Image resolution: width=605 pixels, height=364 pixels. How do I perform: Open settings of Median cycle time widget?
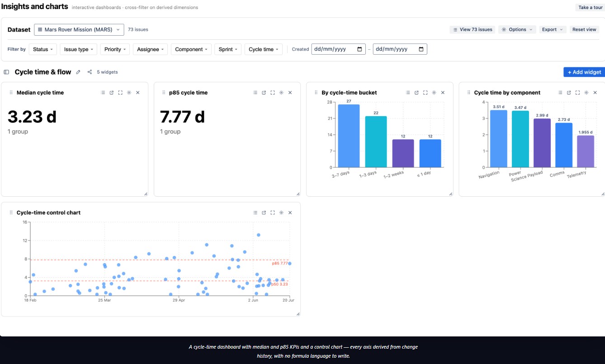129,93
